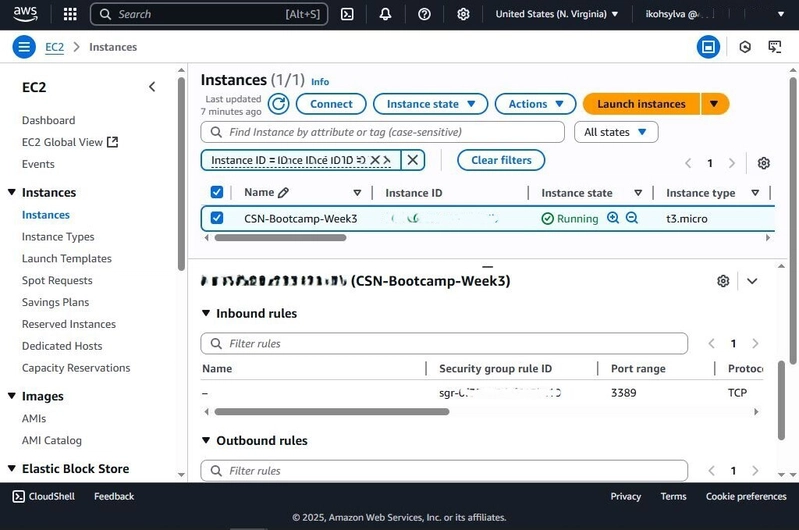799x530 pixels.
Task: Uncheck the CSN-Bootcamp-Week3 row checkbox
Action: click(217, 218)
